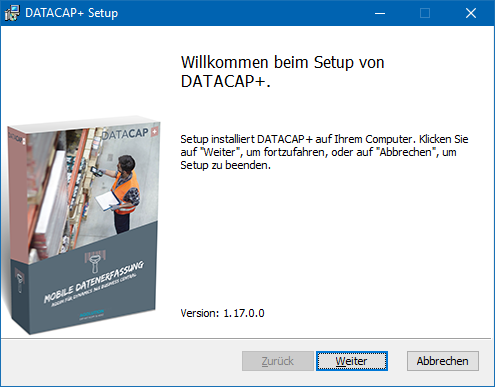Click the DATACAP+ product box image
The image size is (495, 387).
click(x=82, y=225)
